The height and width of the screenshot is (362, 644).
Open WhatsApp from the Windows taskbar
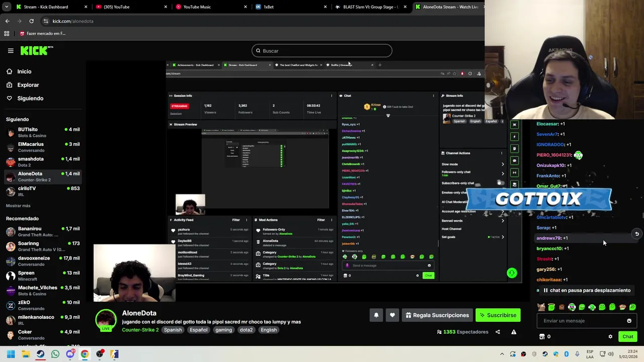coord(55,354)
